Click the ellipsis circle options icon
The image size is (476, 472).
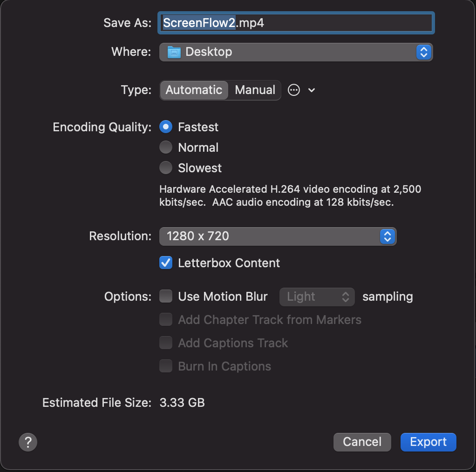click(x=293, y=90)
